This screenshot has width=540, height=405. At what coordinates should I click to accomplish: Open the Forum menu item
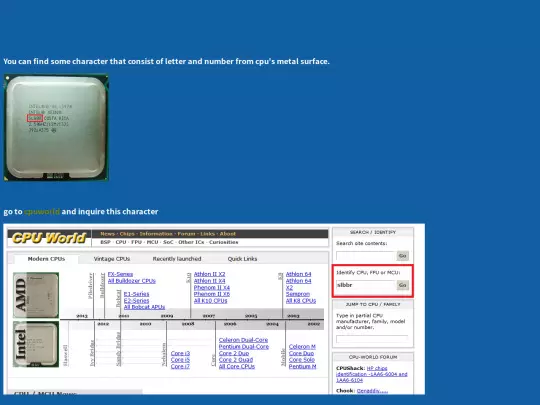coord(186,234)
